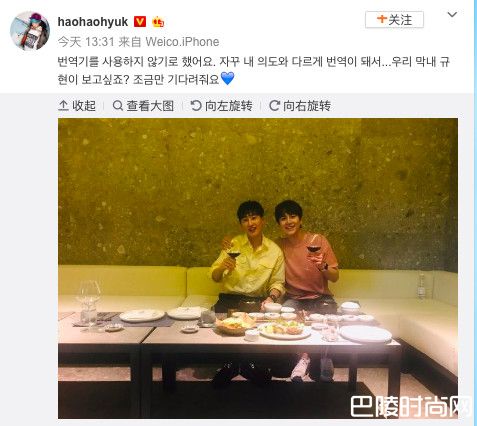
Task: Click the orange plus icon in 关注
Action: pos(382,19)
